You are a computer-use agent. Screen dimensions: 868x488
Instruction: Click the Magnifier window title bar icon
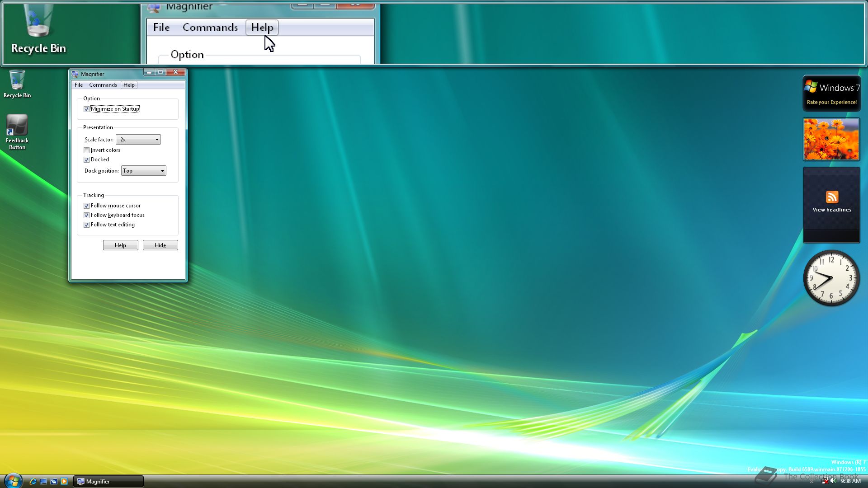(x=75, y=74)
